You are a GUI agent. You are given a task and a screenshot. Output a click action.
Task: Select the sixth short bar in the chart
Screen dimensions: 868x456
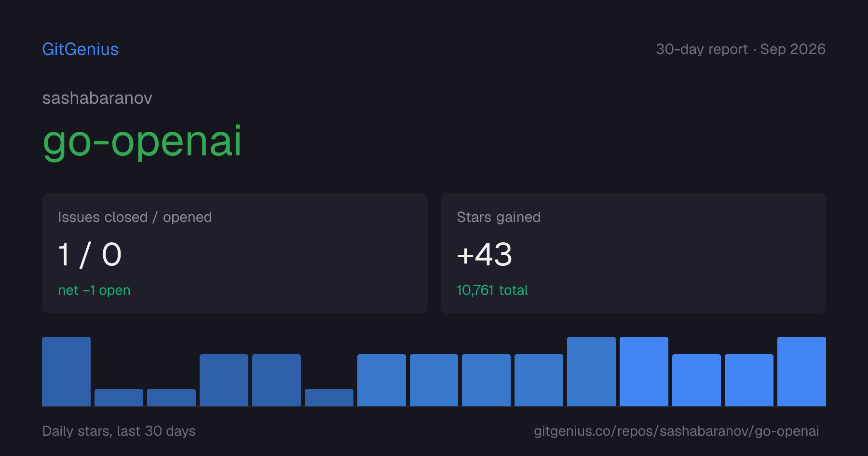[x=329, y=398]
